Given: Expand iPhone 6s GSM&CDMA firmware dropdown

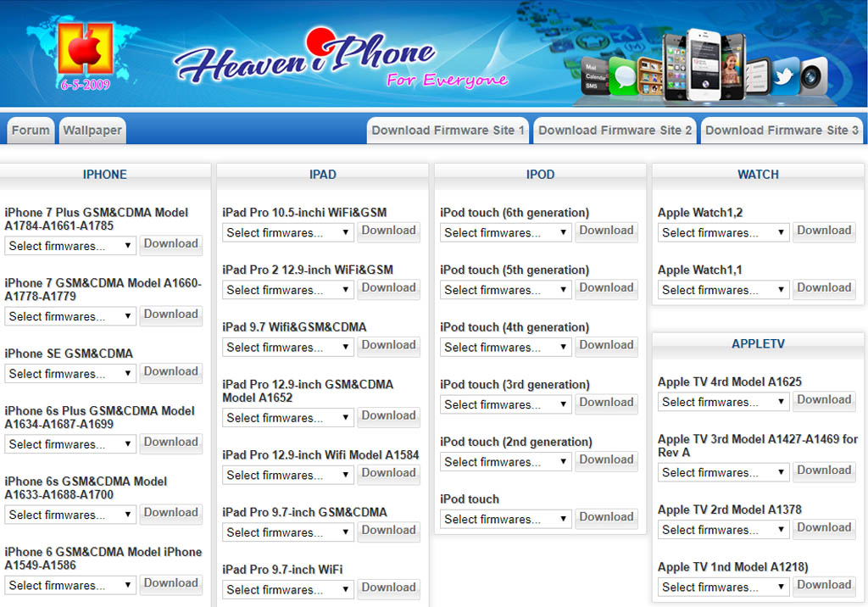Looking at the screenshot, I should pos(70,515).
